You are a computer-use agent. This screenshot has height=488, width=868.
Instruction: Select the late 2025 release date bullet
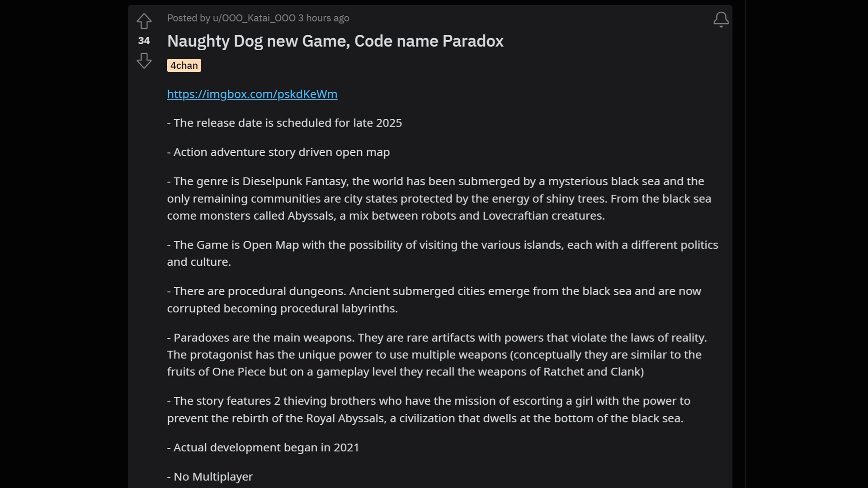point(284,122)
